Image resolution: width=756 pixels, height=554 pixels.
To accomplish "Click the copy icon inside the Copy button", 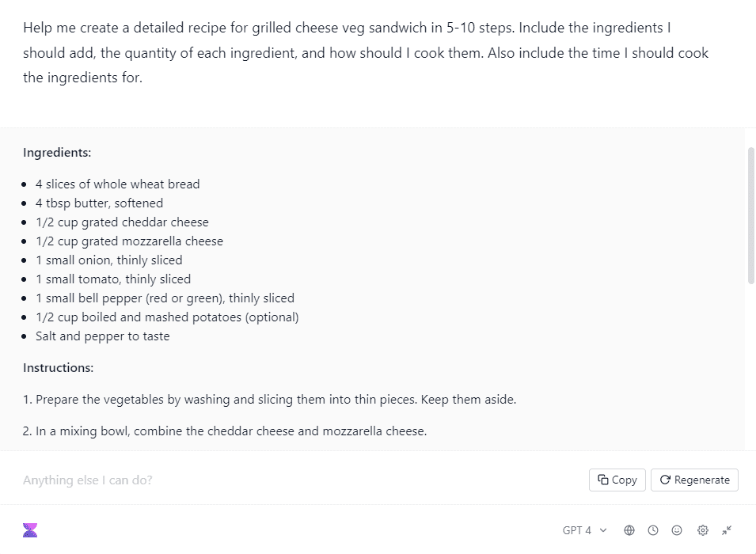I will point(603,480).
